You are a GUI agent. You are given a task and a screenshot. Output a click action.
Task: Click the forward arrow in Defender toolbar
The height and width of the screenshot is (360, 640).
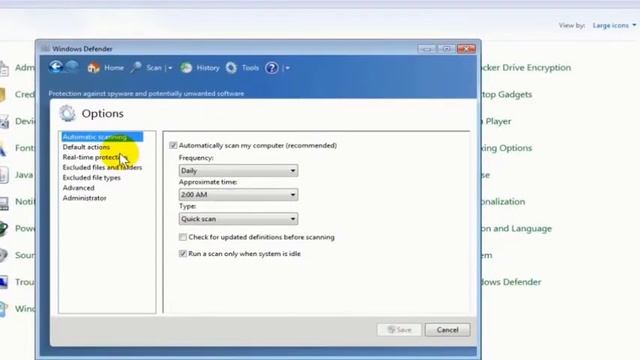(x=72, y=67)
